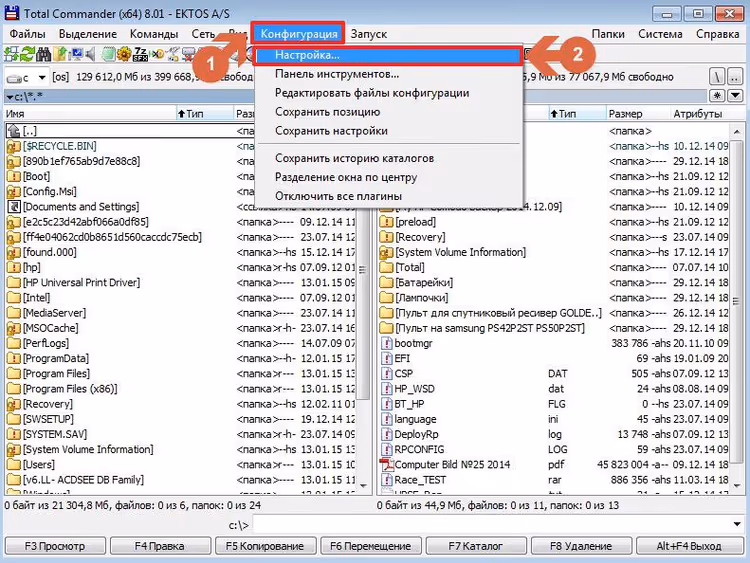Click Сохранить историю каталогов
Screen dimensions: 750x563
click(x=388, y=158)
